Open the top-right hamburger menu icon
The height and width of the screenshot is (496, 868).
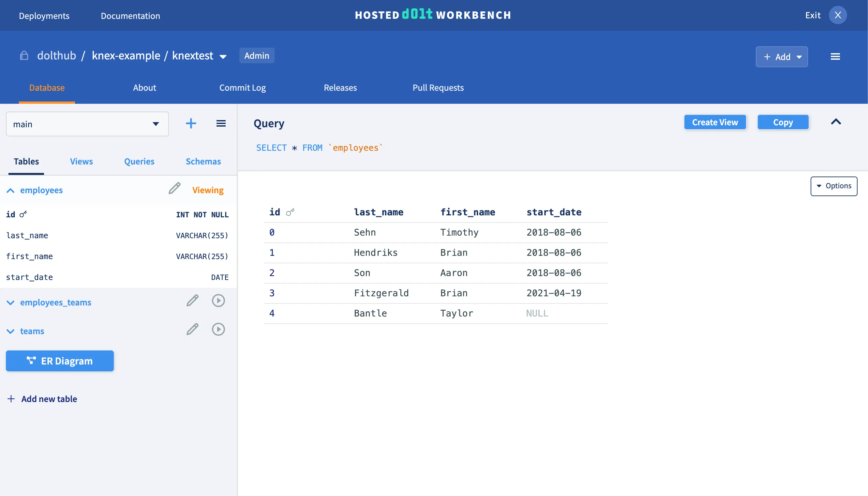[835, 56]
